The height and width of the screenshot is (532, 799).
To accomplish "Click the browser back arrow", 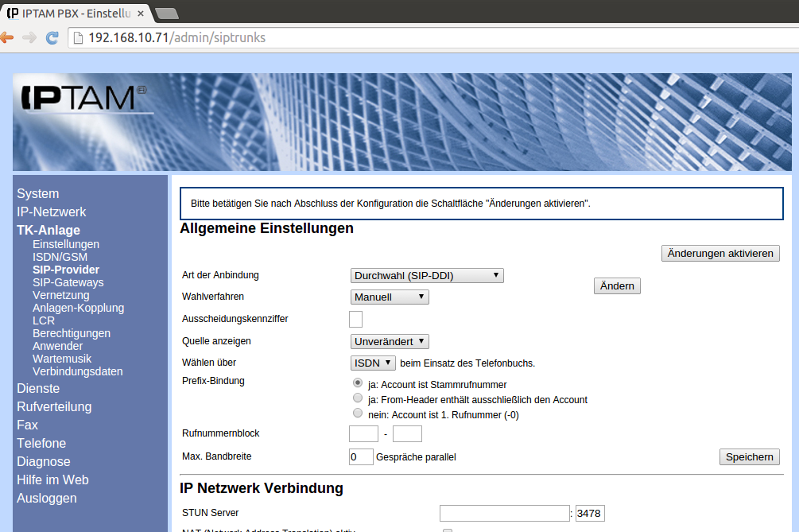I will (x=6, y=37).
